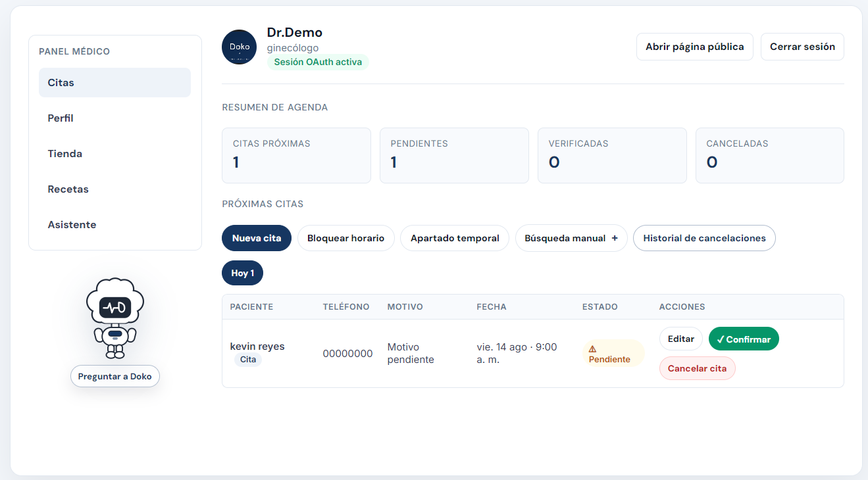868x480 pixels.
Task: Click patient name kevin reyes
Action: coord(257,346)
